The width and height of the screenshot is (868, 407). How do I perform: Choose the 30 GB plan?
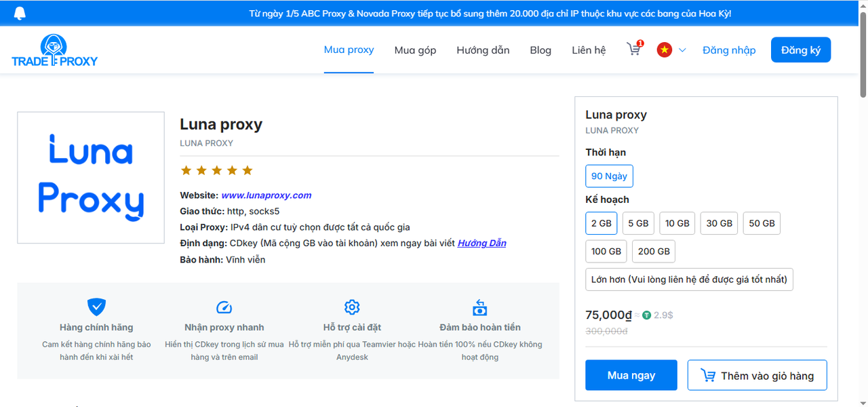719,223
